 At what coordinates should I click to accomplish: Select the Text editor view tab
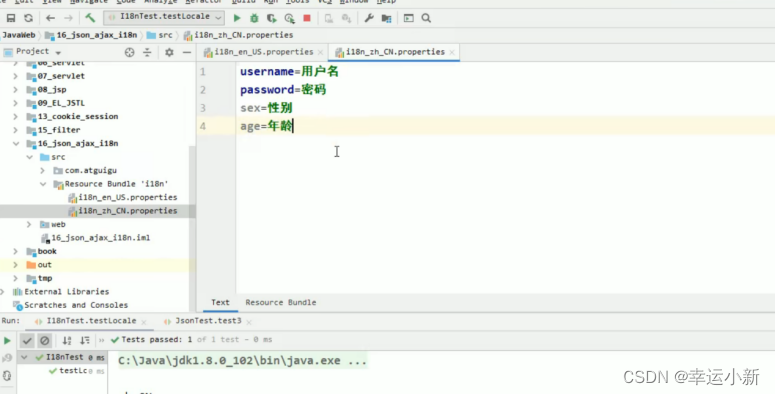tap(220, 303)
